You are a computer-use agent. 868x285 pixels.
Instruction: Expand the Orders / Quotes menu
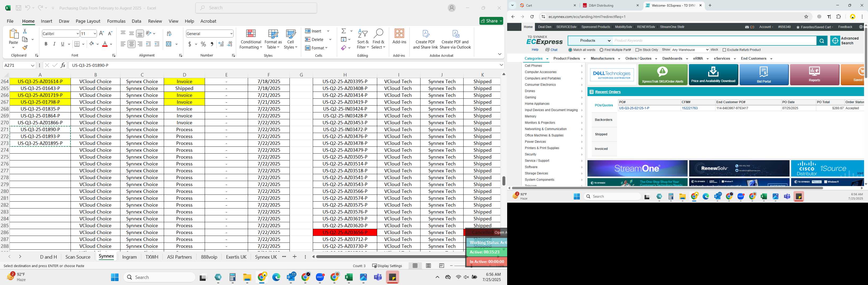(641, 59)
